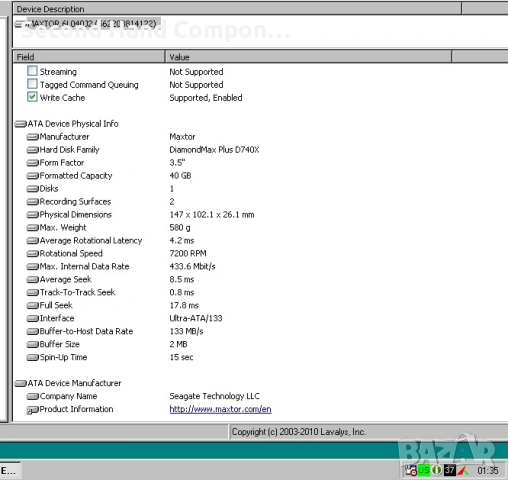The width and height of the screenshot is (508, 480).
Task: Select the Manufacturer row drive icon
Action: (x=33, y=137)
